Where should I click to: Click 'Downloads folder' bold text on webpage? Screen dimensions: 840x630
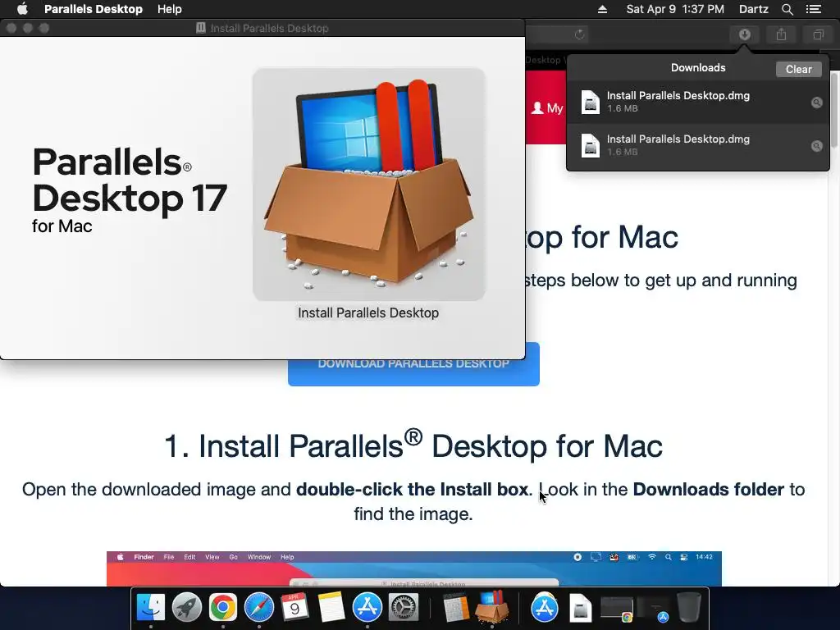pos(708,489)
